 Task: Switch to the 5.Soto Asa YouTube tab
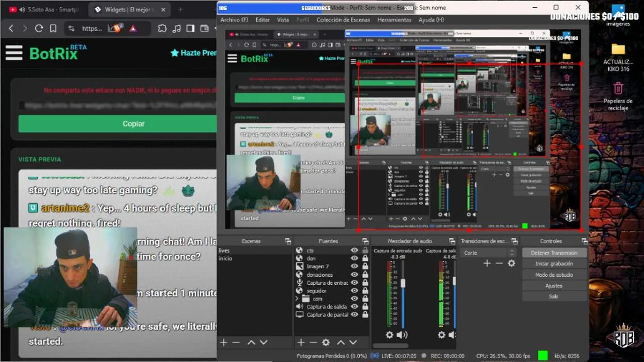pos(44,9)
